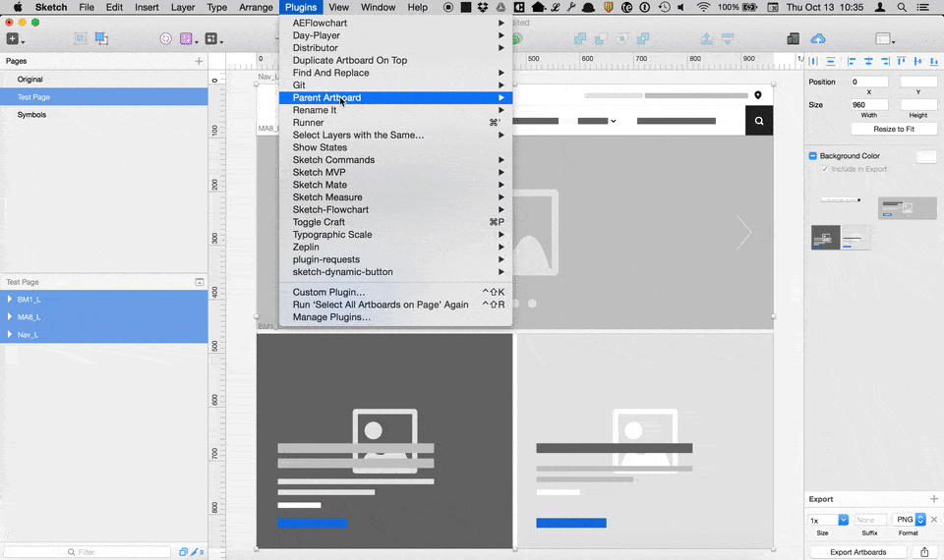Open the Arrange menu in menu bar

coord(256,7)
